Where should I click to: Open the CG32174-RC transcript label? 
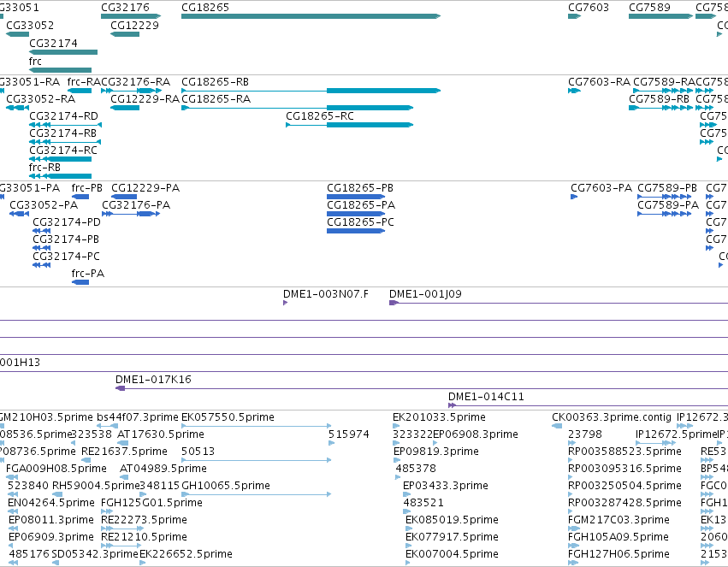63,151
